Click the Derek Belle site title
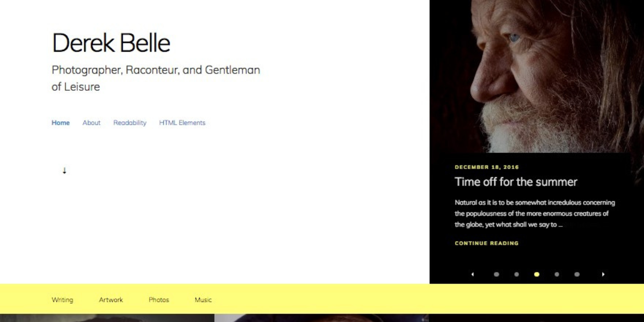 coord(111,43)
